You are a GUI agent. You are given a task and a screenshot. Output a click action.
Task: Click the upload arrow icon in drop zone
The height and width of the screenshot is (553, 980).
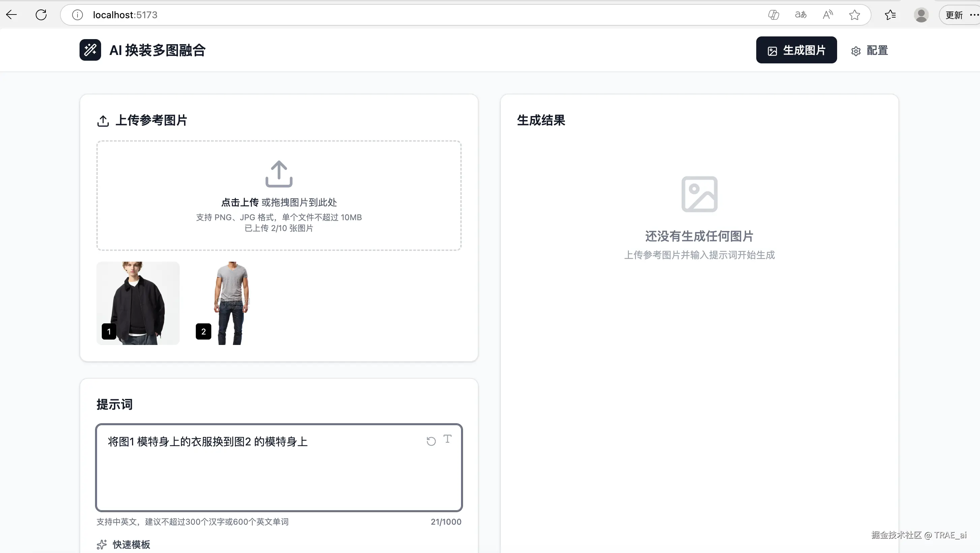tap(278, 174)
